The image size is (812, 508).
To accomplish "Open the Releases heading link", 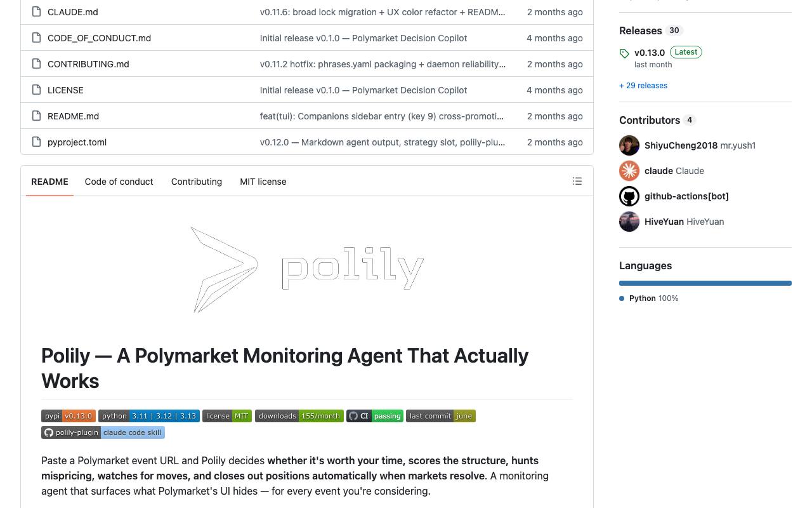I will tap(641, 30).
